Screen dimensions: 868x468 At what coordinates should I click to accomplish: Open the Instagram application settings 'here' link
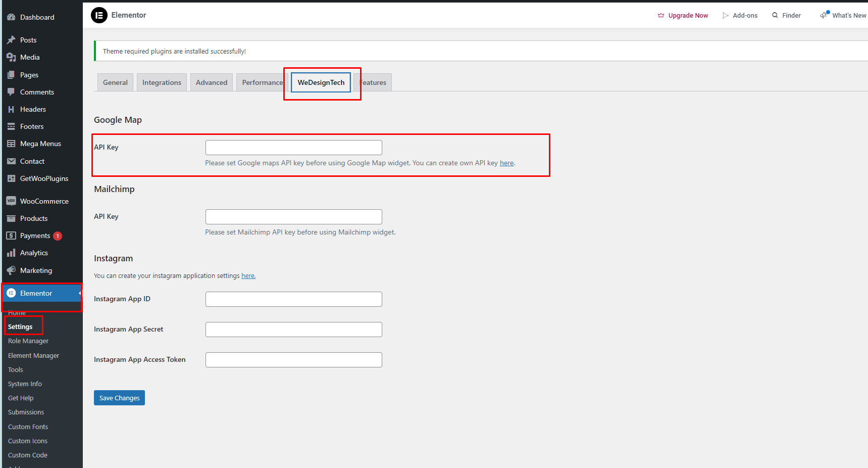pos(248,275)
